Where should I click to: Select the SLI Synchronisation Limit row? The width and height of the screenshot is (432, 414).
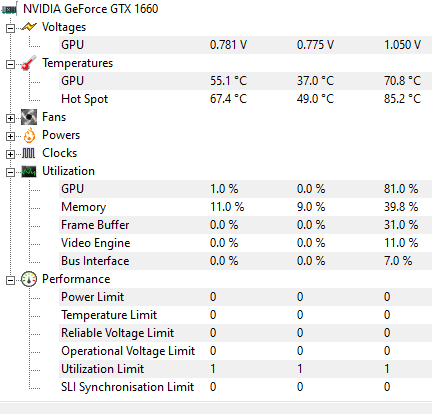(245, 387)
